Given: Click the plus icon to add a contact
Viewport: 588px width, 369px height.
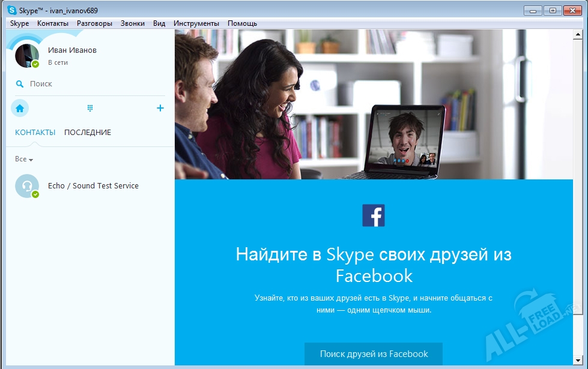Looking at the screenshot, I should [159, 108].
